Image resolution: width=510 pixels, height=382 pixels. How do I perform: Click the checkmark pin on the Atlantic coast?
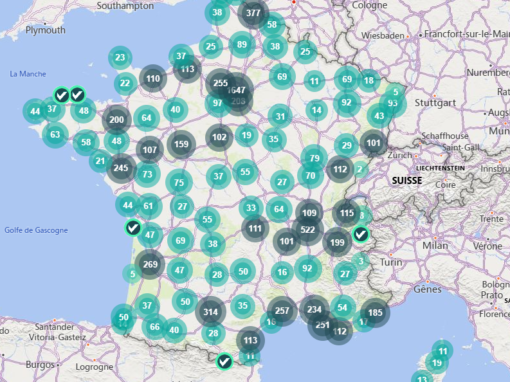tap(133, 228)
